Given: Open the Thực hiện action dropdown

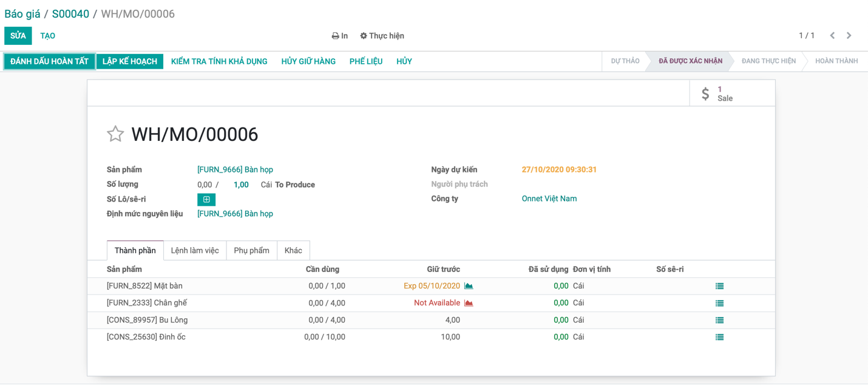Looking at the screenshot, I should pyautogui.click(x=382, y=36).
